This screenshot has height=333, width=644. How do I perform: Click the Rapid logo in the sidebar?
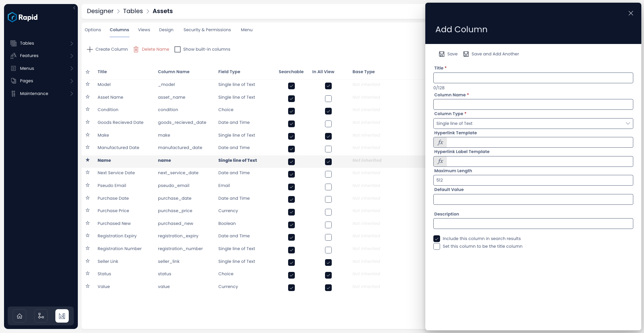pyautogui.click(x=22, y=17)
